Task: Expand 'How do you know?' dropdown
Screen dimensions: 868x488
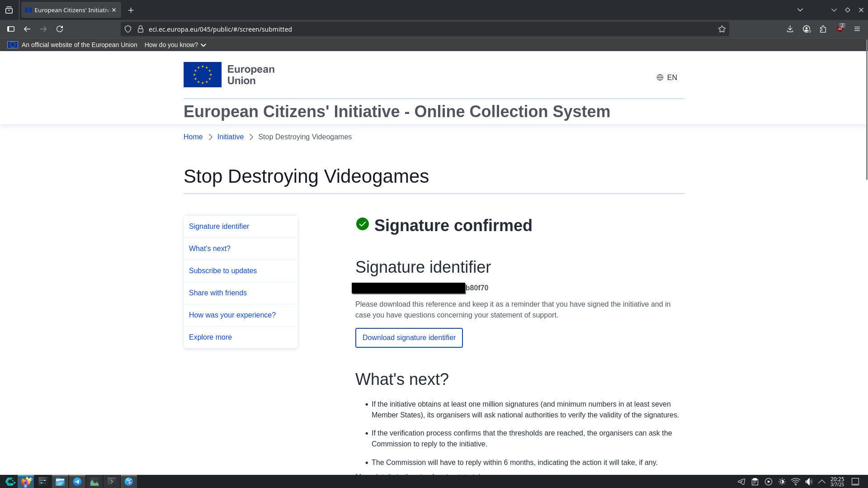Action: 175,45
